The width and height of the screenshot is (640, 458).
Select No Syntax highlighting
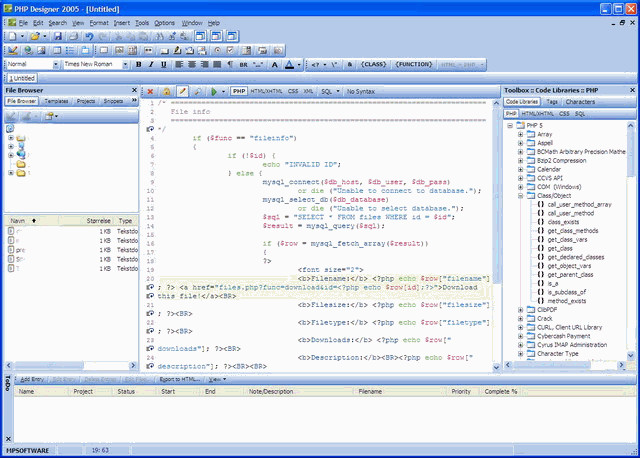tap(360, 91)
